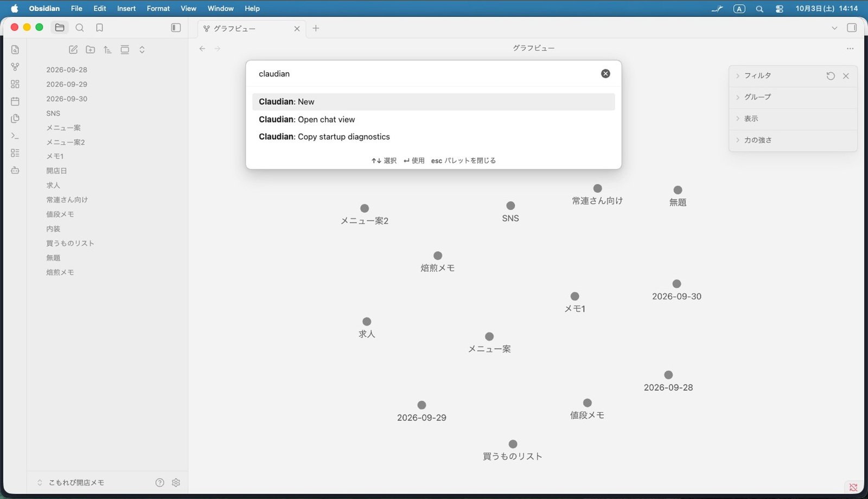Expand or collapse all folders icon

142,50
